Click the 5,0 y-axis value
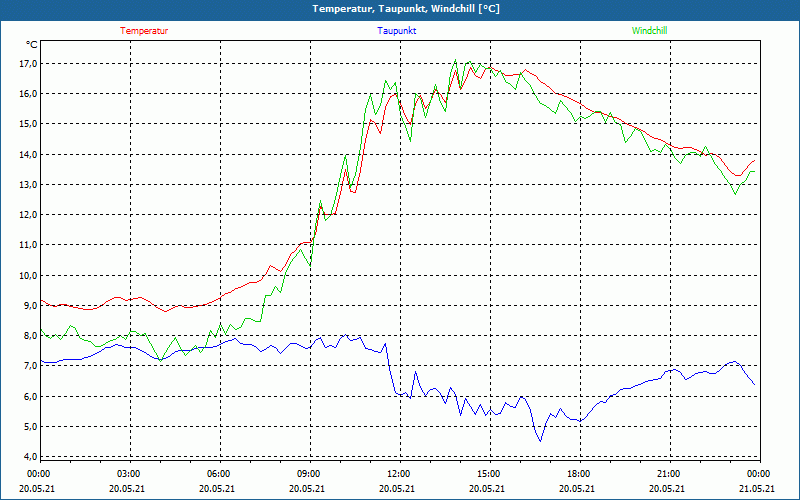 (x=30, y=427)
